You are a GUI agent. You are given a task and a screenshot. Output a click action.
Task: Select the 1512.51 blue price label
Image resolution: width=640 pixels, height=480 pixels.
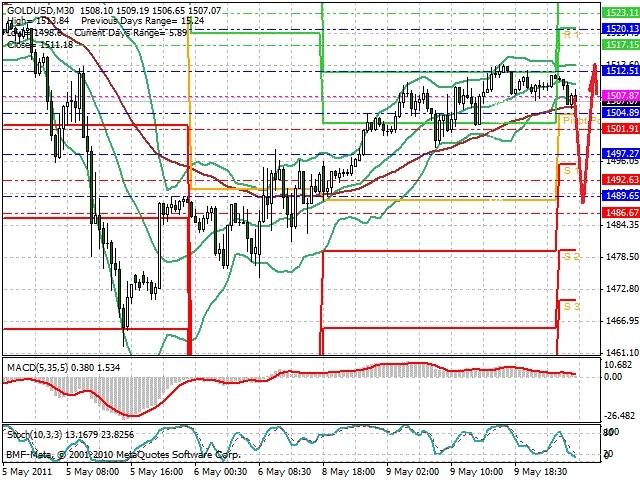point(621,71)
